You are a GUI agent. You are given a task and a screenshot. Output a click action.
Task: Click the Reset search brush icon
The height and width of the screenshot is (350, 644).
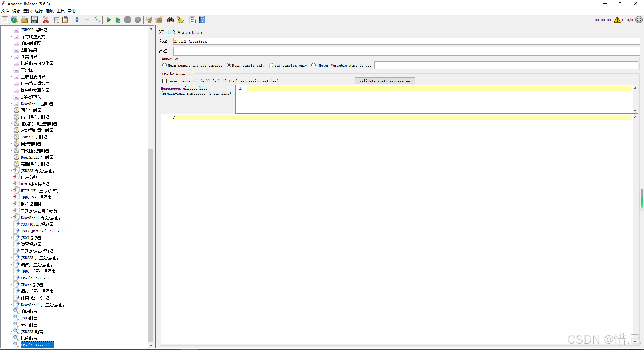coord(180,20)
